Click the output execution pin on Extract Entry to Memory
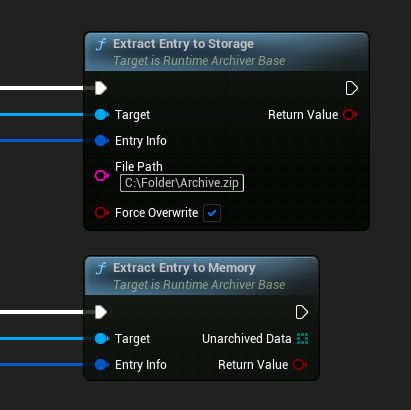 point(301,312)
